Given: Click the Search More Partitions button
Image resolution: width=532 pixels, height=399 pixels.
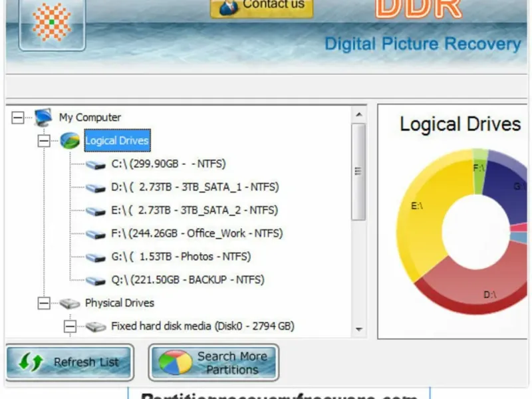Looking at the screenshot, I should coord(213,362).
